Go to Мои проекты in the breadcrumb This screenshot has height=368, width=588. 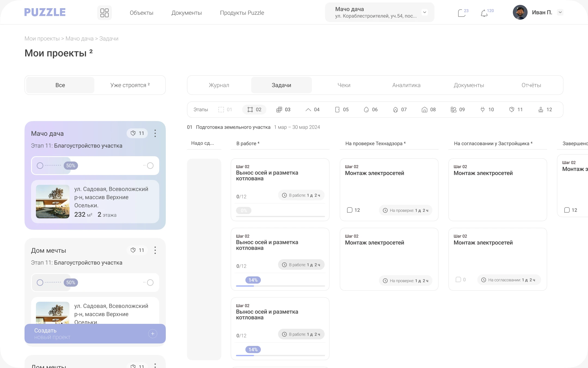pyautogui.click(x=42, y=39)
